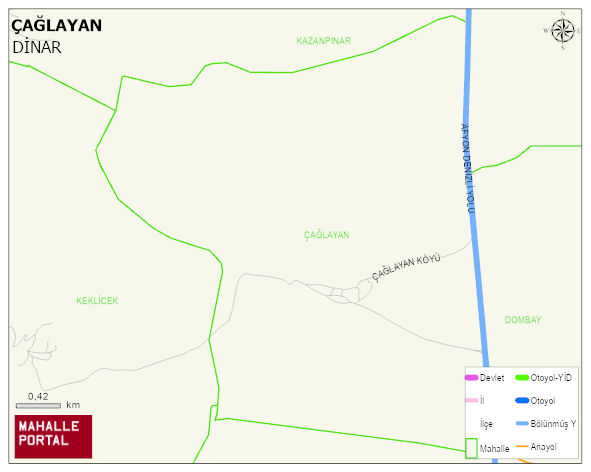Click the ÇAĞLAYAN title heading
This screenshot has width=591, height=472.
(57, 26)
